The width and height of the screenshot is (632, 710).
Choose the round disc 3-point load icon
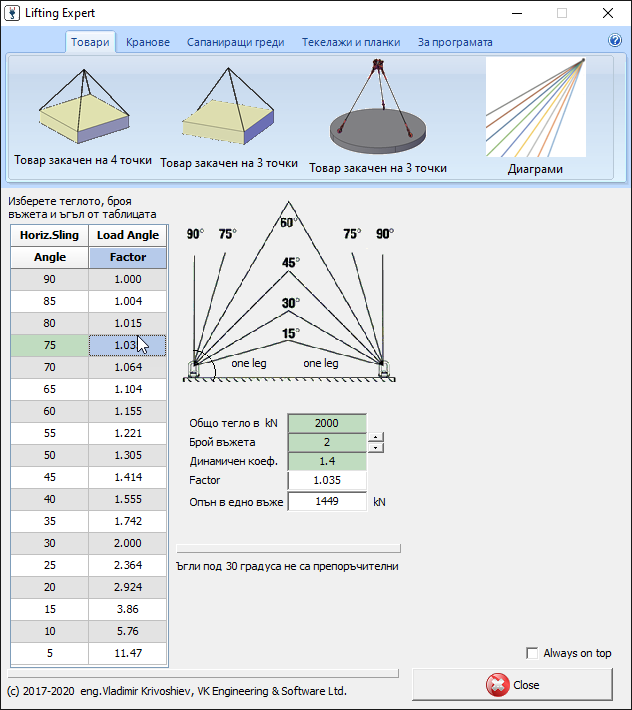tap(378, 110)
